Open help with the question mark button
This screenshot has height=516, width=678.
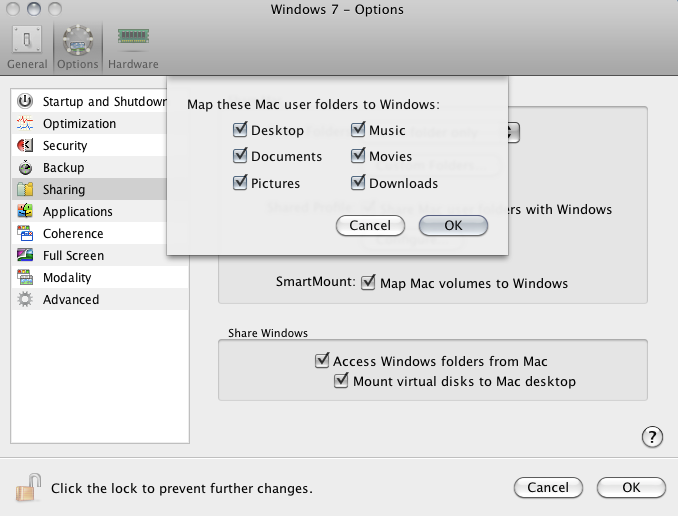point(652,437)
